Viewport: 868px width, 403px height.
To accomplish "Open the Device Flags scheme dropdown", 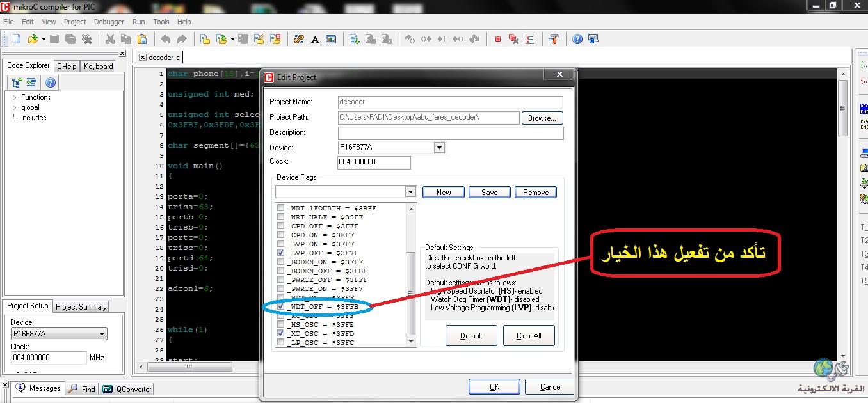I will coord(410,192).
